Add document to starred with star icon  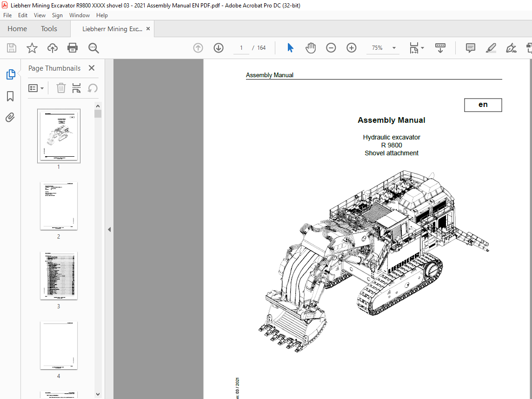pyautogui.click(x=32, y=48)
